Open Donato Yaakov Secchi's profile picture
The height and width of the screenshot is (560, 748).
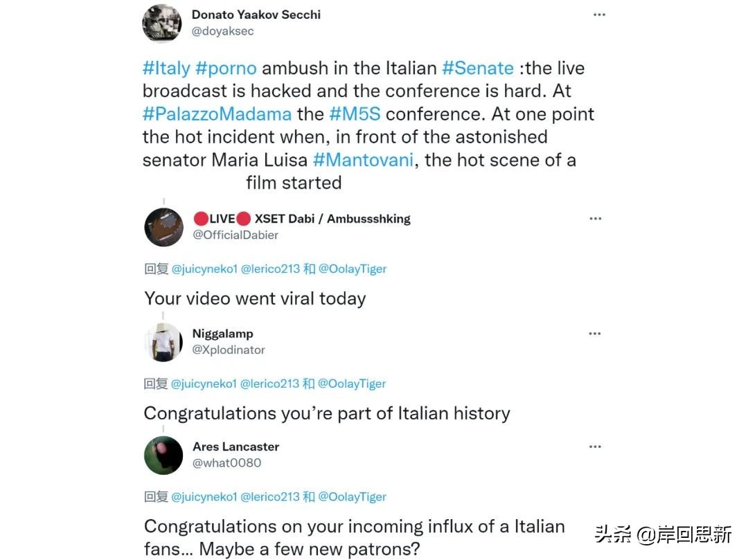(x=161, y=23)
